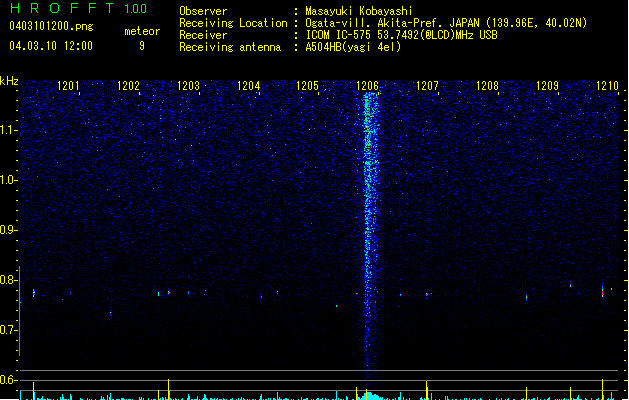Click time marker 1205 on the time axis
This screenshot has width=629, height=400.
click(307, 86)
